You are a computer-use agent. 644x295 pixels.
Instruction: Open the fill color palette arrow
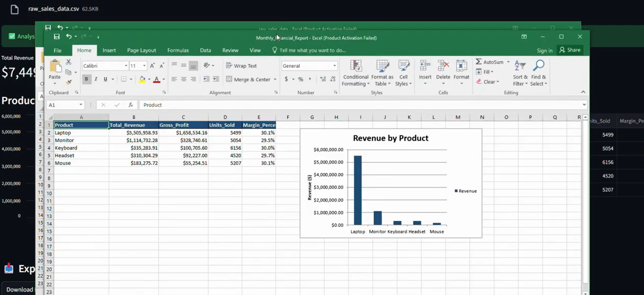click(149, 79)
